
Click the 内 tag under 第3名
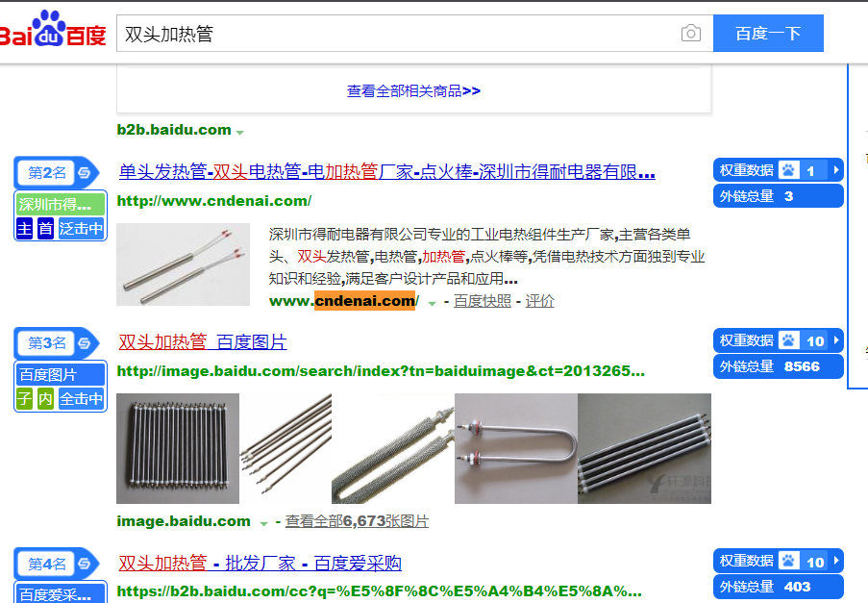click(45, 399)
